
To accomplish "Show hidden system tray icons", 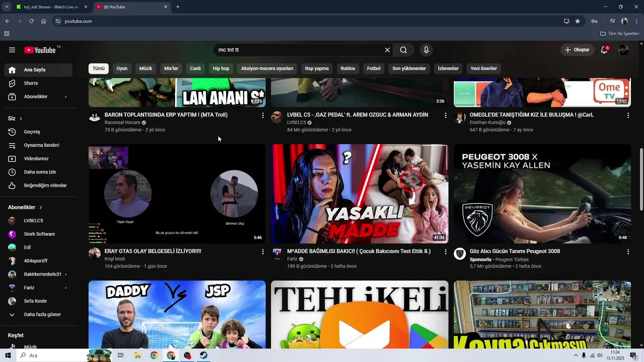I will point(576,355).
